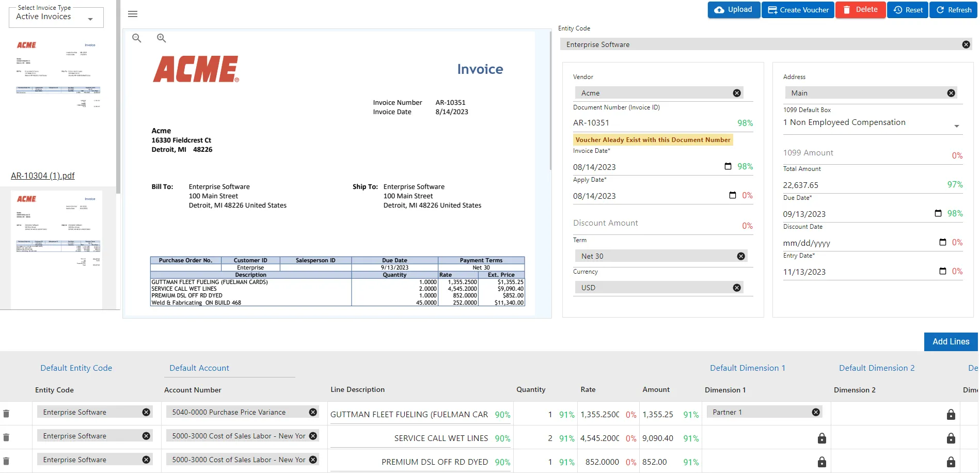Click the Reset button
Screen dimensions: 980x473
(908, 10)
